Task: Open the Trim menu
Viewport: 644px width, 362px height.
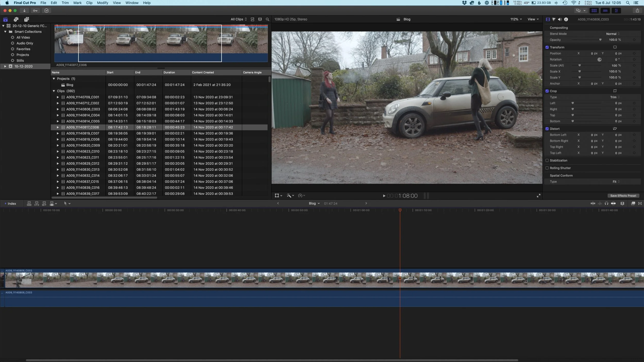Action: click(65, 3)
